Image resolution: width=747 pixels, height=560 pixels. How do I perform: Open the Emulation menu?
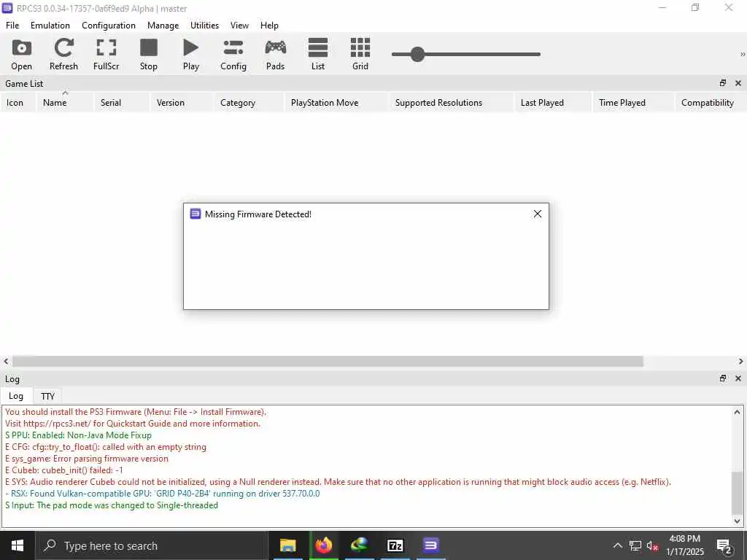pyautogui.click(x=50, y=26)
